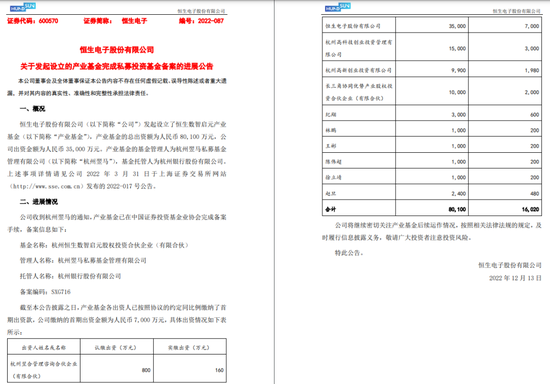Click the left page's small header text '恒生电子股份有限公司'
550x384 pixels.
[201, 11]
